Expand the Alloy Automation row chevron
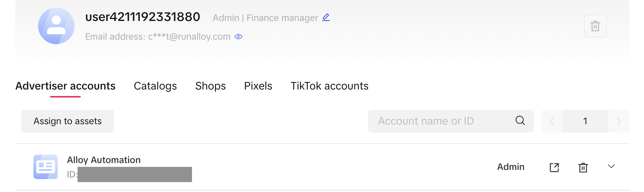Viewport: 644px width, 192px height. coord(611,166)
